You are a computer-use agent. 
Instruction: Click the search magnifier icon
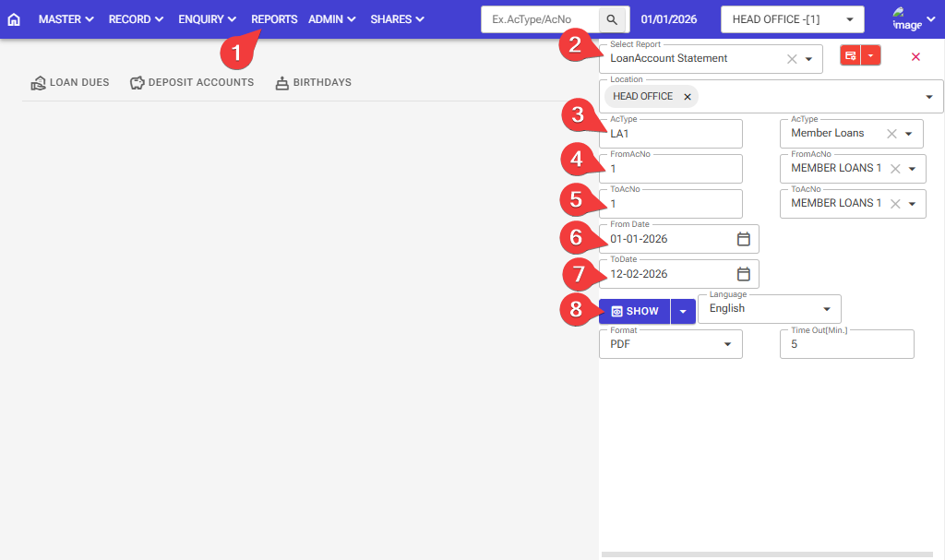tap(612, 19)
